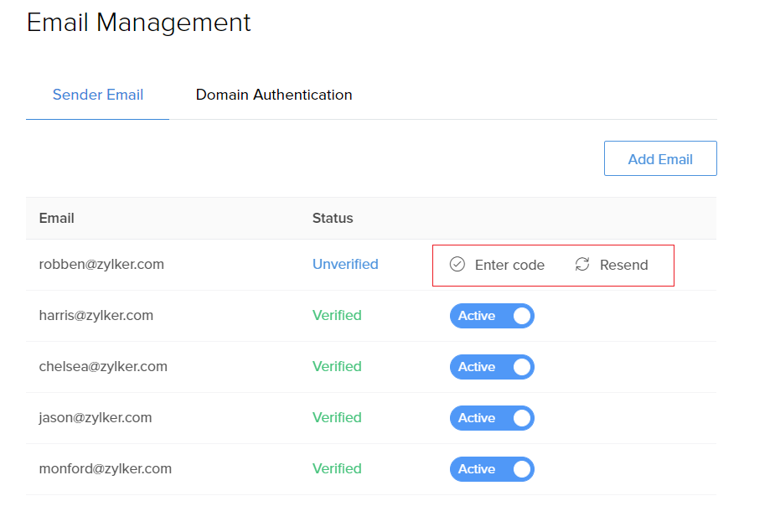Select the monford@zylker.com email row
Viewport: 770px width, 532px height.
pyautogui.click(x=106, y=468)
